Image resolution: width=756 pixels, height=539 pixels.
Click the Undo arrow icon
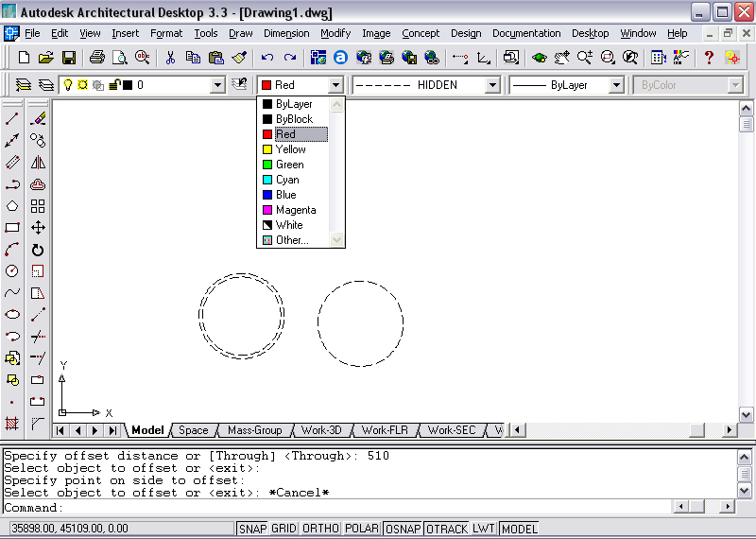click(267, 58)
